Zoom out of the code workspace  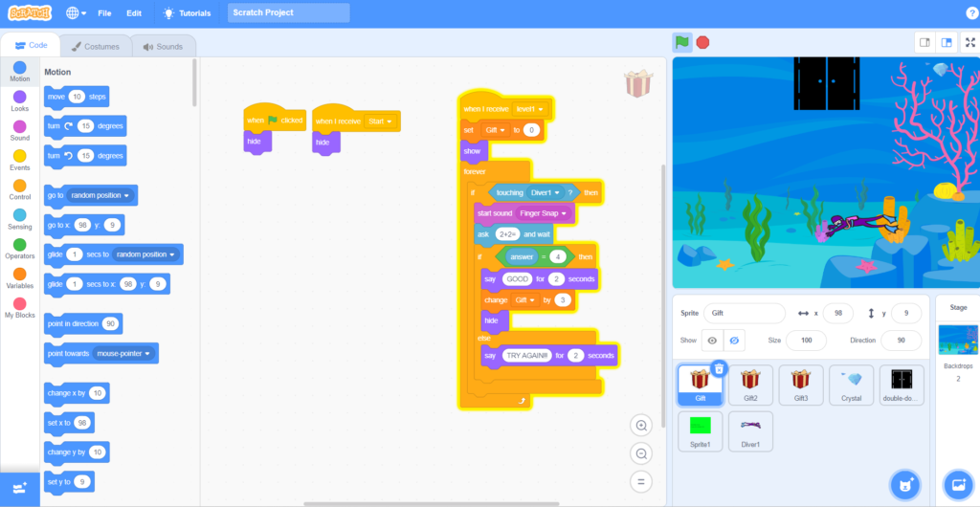(x=641, y=453)
